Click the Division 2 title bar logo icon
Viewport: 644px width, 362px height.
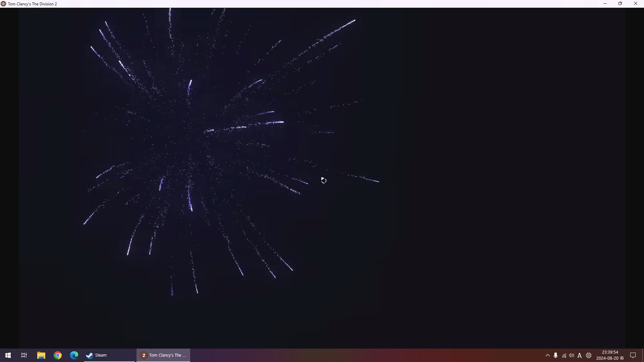click(3, 4)
